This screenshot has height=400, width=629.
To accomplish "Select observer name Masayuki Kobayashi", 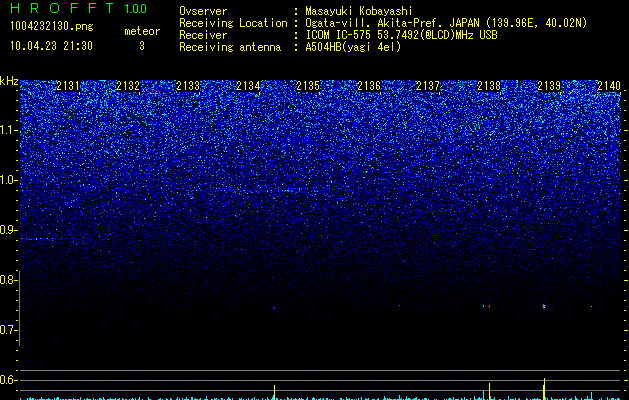I will 359,12.
